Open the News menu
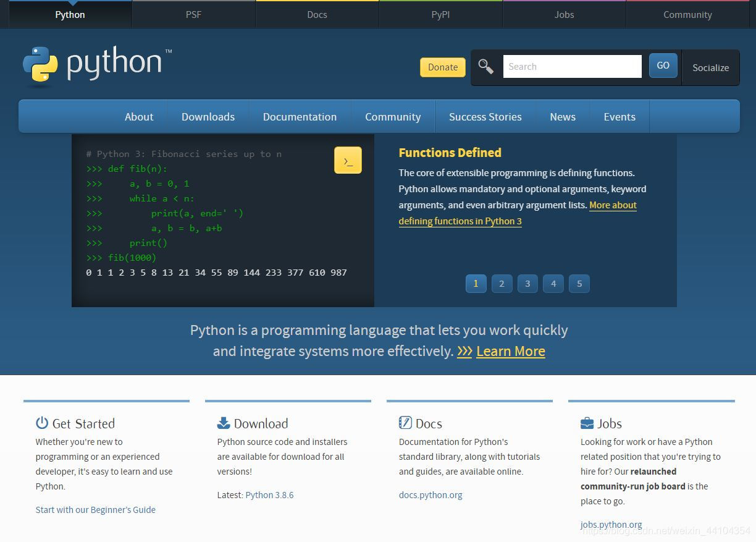 pos(563,117)
